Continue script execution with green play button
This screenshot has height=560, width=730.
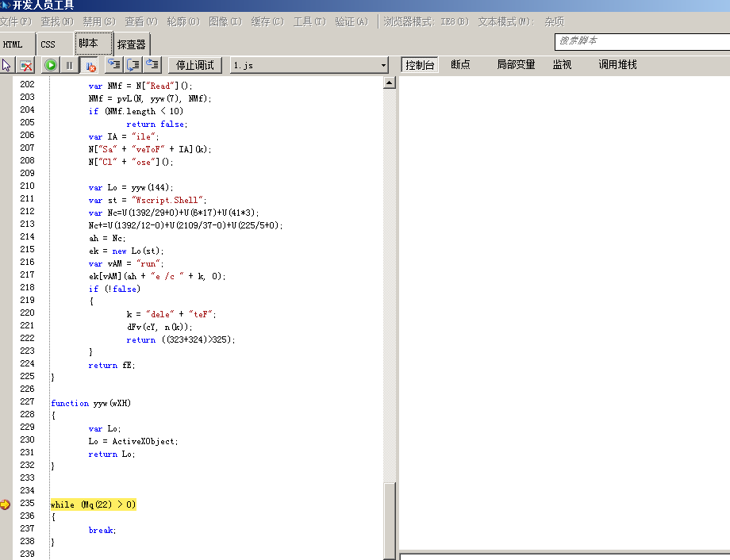[x=51, y=65]
